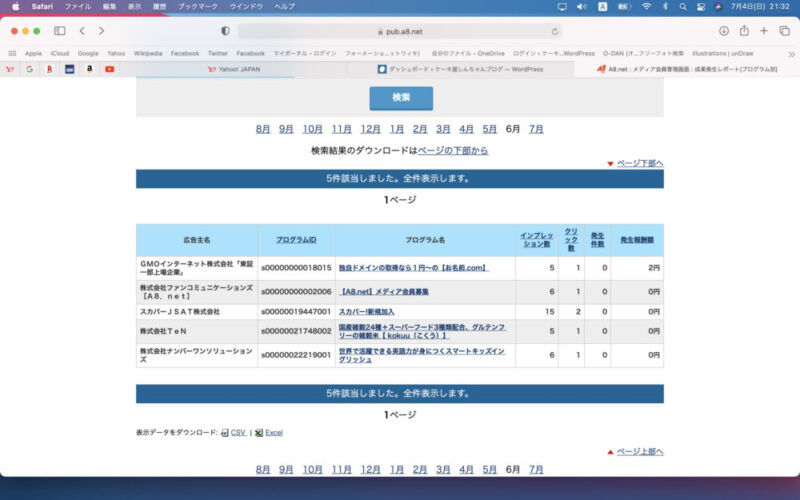Open the screen mirroring display icon
The height and width of the screenshot is (500, 800).
(562, 7)
